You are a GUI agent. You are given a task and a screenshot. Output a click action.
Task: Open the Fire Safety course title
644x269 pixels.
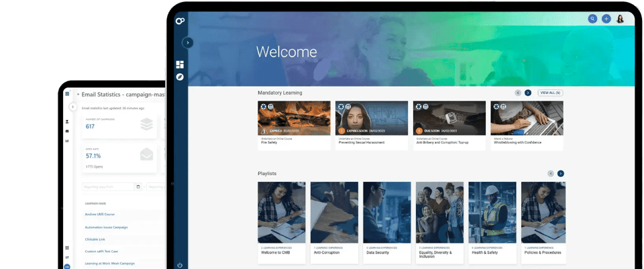(270, 142)
